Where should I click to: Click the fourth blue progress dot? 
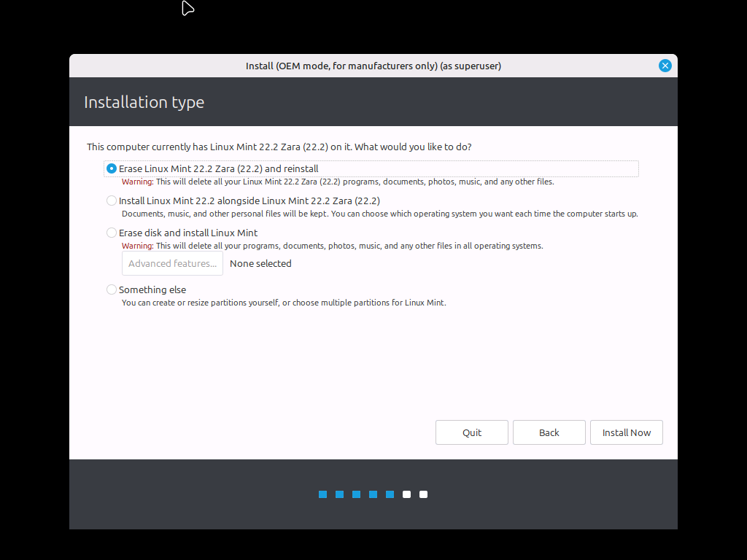pos(373,494)
